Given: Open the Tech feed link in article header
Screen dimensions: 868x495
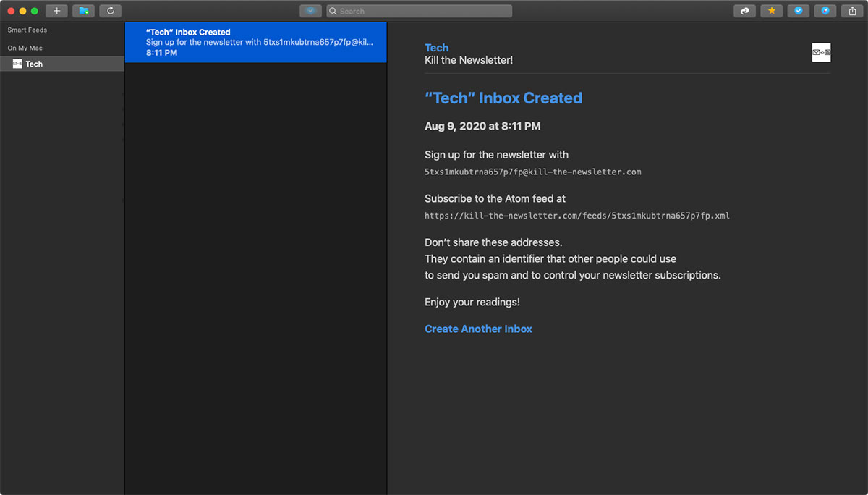Looking at the screenshot, I should tap(437, 48).
